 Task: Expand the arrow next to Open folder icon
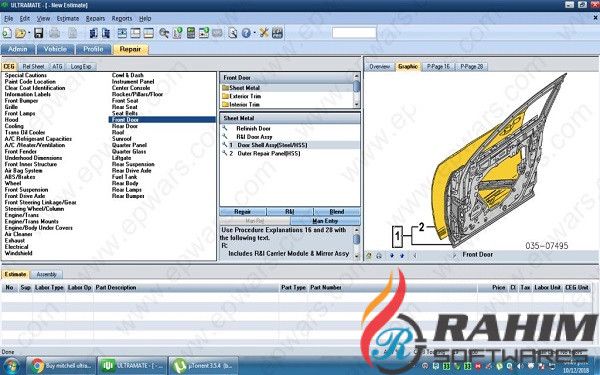29,33
